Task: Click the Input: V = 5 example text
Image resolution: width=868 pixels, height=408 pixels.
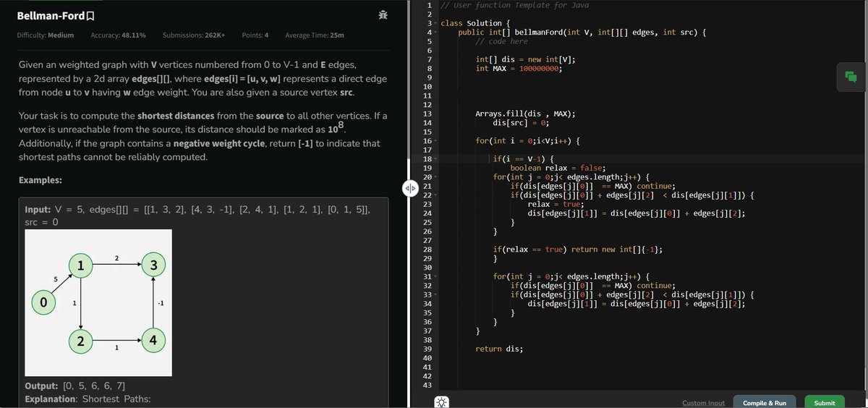Action: (198, 216)
